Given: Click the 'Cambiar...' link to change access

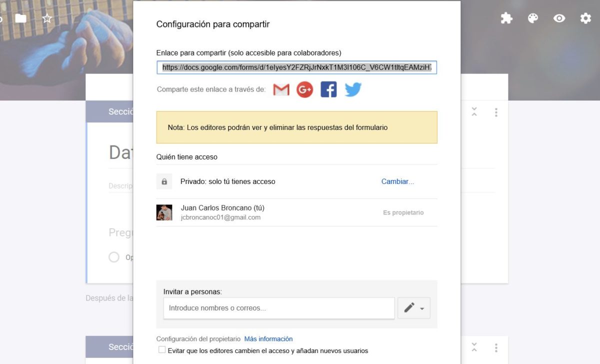Looking at the screenshot, I should click(397, 181).
